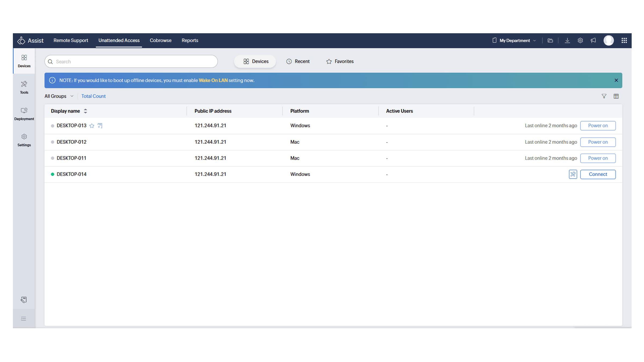Connect to DESKTOP-014

coord(598,174)
